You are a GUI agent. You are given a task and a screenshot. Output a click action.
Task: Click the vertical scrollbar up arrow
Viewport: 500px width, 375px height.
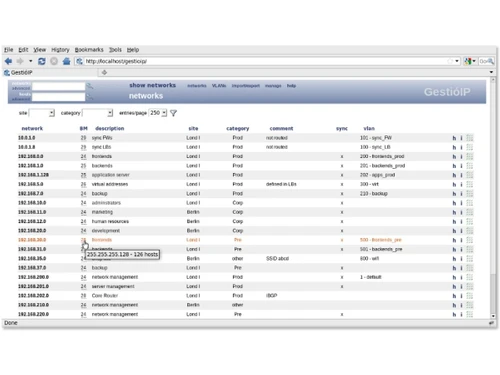pyautogui.click(x=493, y=80)
